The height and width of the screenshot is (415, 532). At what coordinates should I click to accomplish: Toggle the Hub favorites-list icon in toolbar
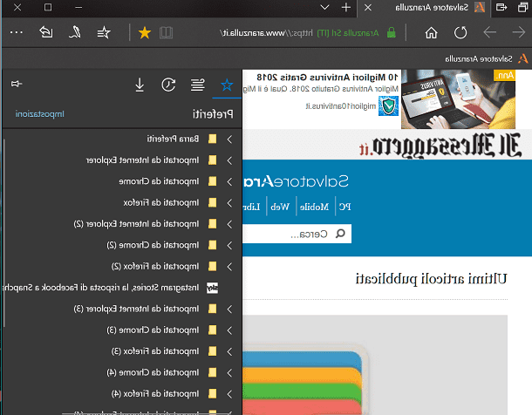click(104, 33)
